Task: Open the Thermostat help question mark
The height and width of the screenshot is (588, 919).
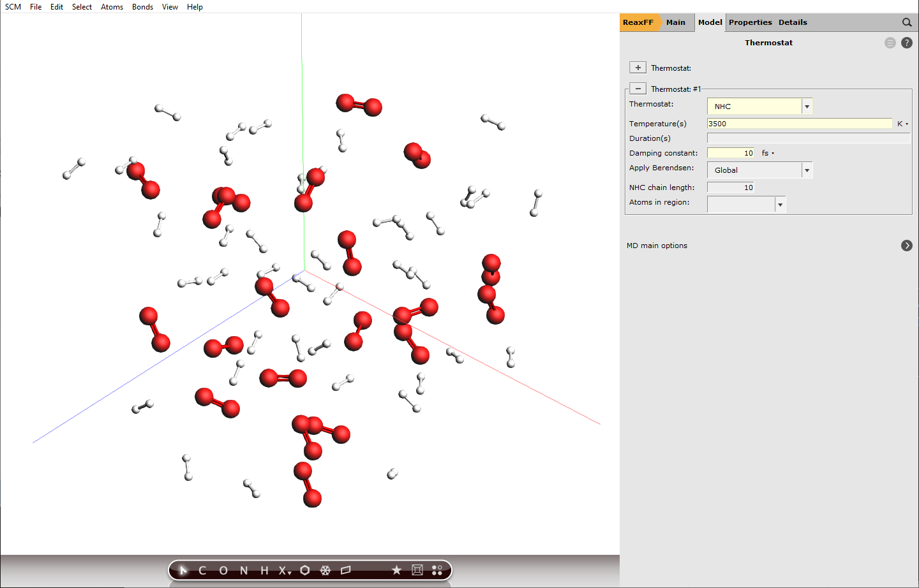Action: tap(907, 43)
